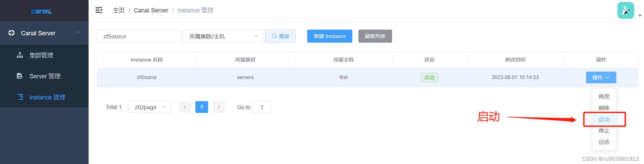
Task: Click the 2023-06-01 10:14:53 timestamp
Action: pos(515,77)
